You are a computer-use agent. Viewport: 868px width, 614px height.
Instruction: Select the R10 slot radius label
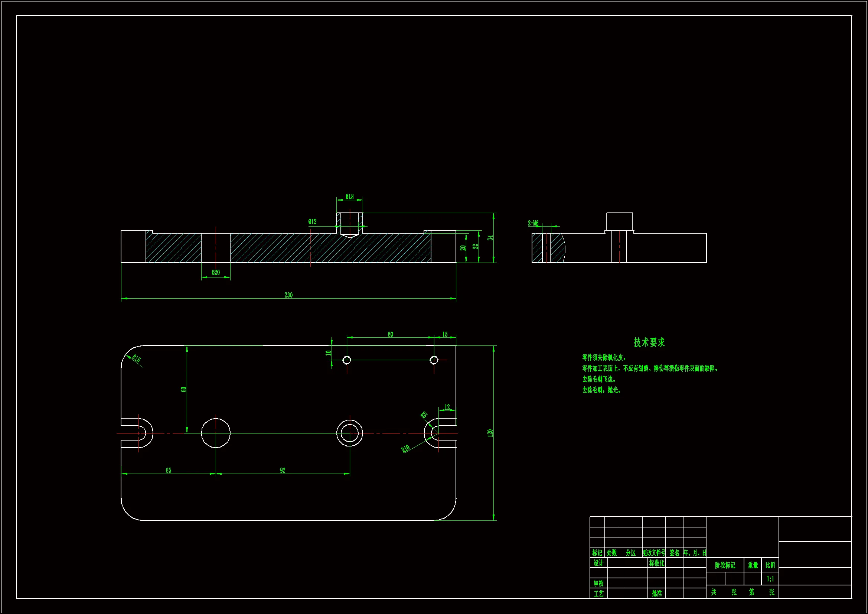405,449
